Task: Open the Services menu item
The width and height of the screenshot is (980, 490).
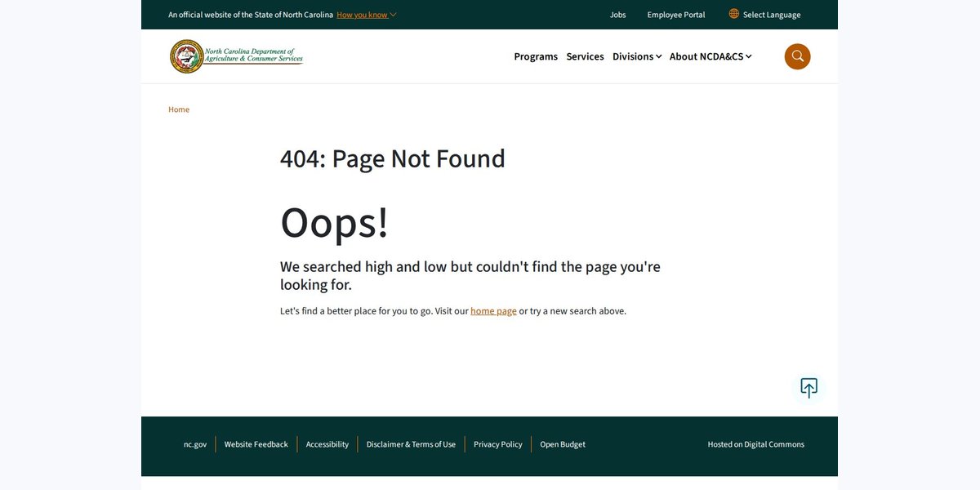Action: (585, 56)
